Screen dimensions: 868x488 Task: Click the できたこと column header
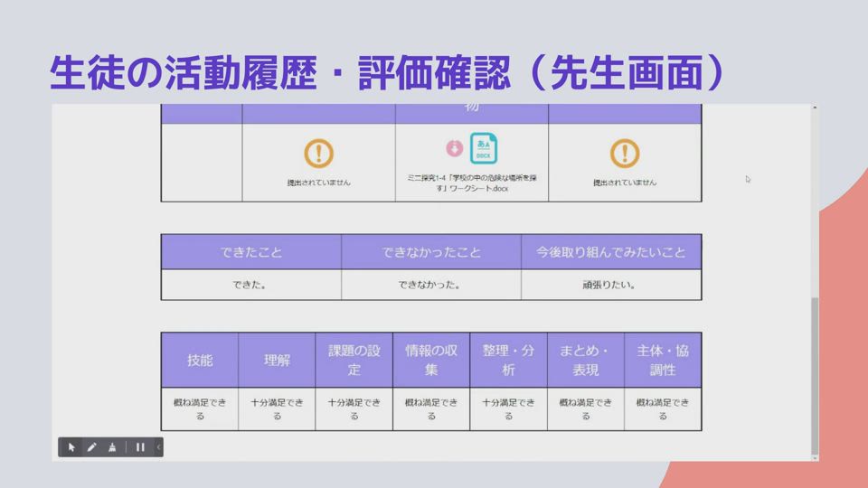coord(250,252)
